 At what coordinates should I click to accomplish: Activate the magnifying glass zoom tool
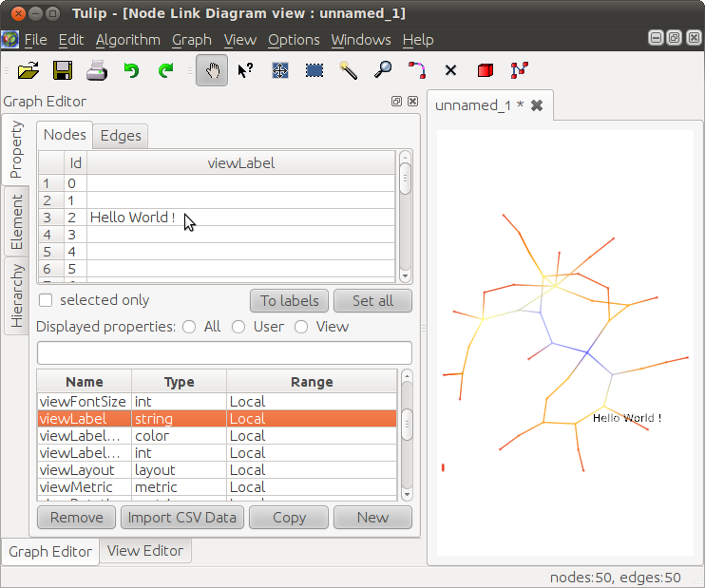coord(383,70)
